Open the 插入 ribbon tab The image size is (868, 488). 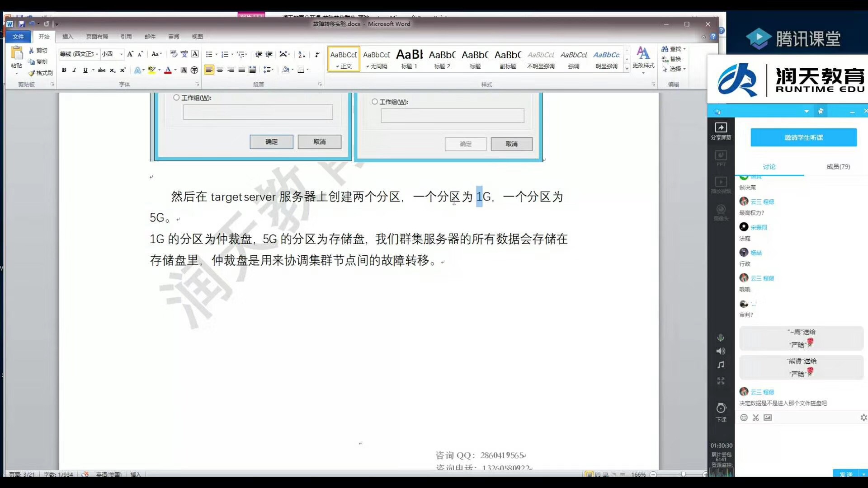coord(67,37)
